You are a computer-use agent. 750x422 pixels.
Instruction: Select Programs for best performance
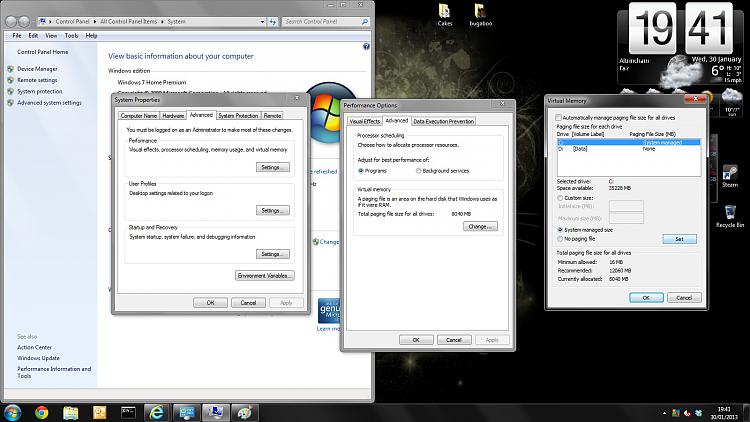pos(361,171)
